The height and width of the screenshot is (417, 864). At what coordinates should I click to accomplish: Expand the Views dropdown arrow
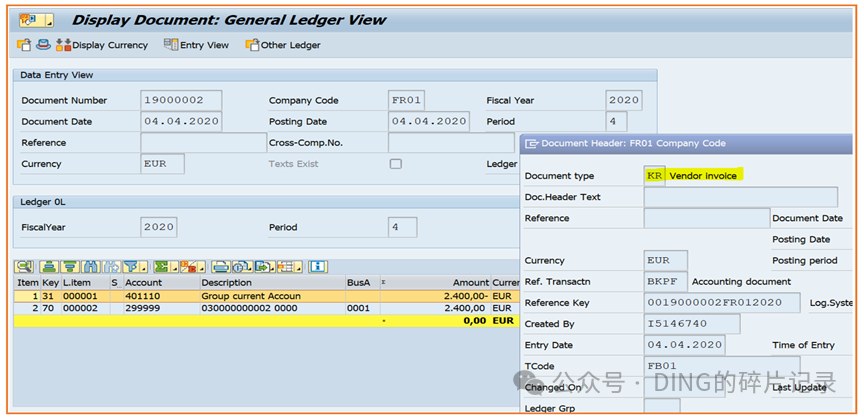pyautogui.click(x=250, y=268)
